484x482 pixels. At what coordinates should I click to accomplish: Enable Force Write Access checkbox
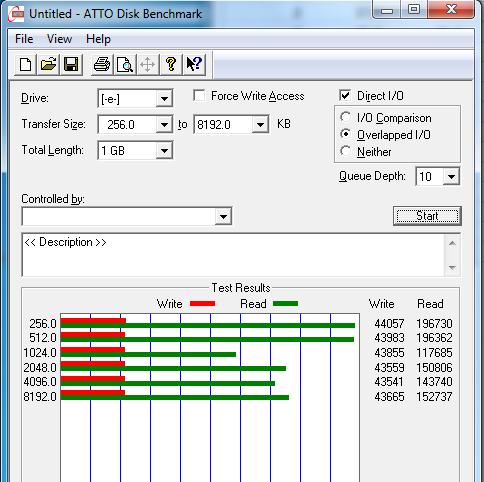[199, 96]
